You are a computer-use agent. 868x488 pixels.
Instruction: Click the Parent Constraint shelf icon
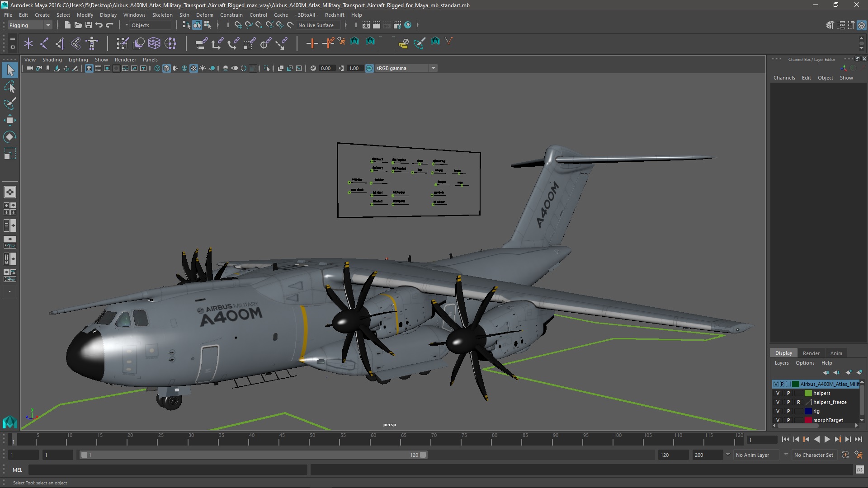click(202, 43)
